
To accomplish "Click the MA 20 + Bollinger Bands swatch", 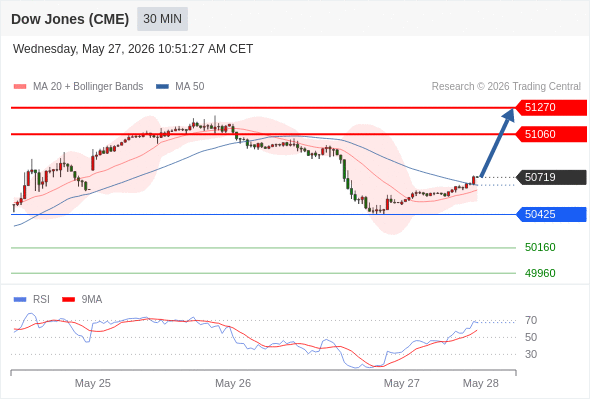I will (20, 87).
